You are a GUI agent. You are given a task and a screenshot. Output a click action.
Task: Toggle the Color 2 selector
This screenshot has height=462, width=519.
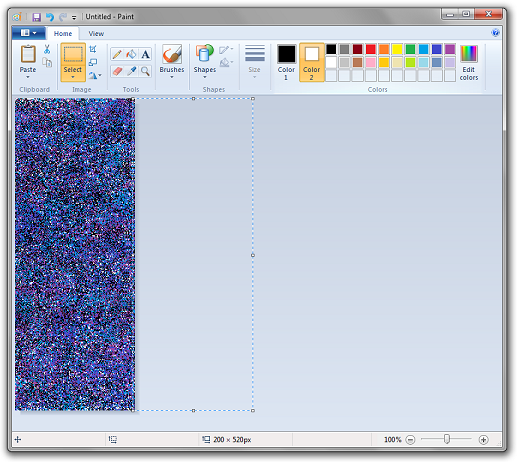(x=311, y=62)
